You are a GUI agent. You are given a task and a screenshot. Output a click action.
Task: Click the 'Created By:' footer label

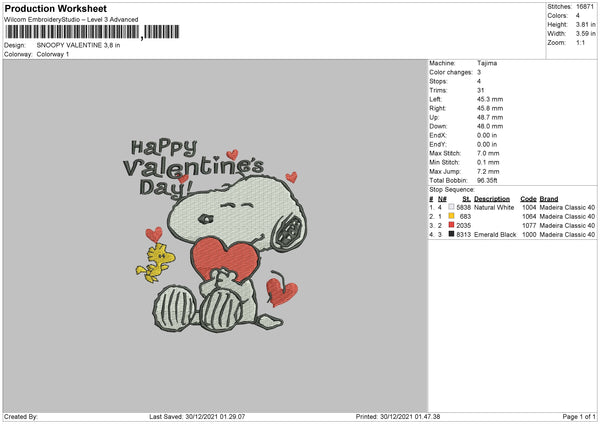(x=21, y=416)
